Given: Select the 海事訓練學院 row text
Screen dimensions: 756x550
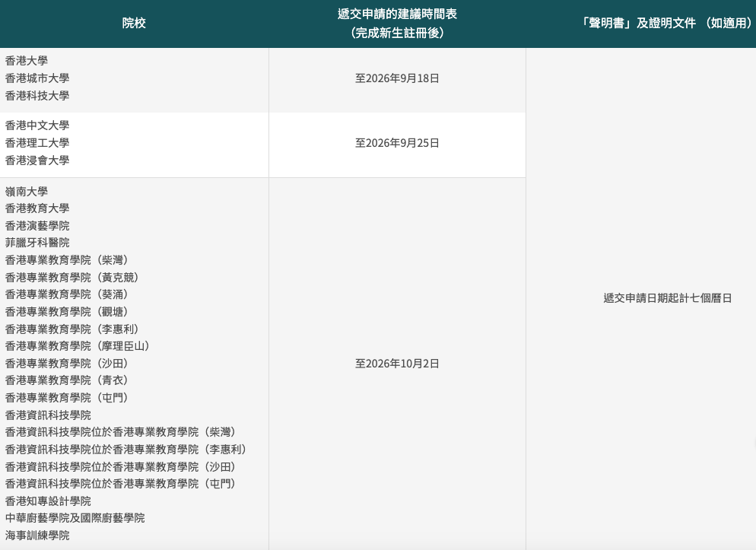Looking at the screenshot, I should click(37, 535).
